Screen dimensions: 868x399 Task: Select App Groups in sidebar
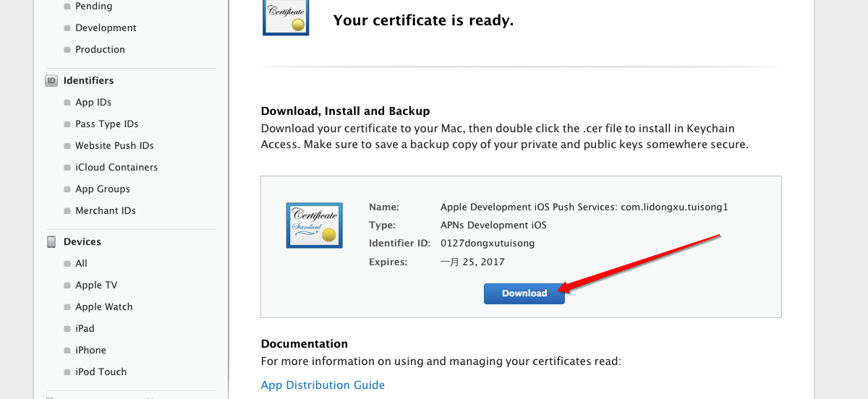coord(103,189)
